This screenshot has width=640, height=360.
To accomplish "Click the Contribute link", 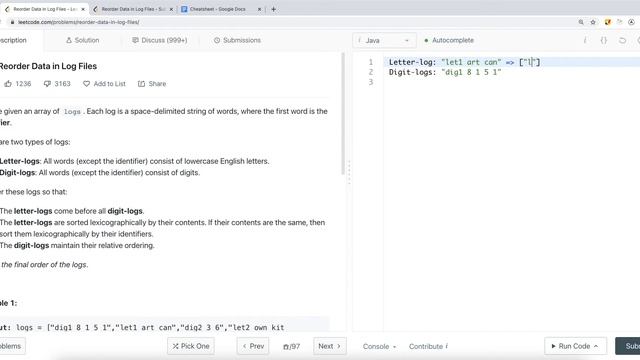I will 428,346.
